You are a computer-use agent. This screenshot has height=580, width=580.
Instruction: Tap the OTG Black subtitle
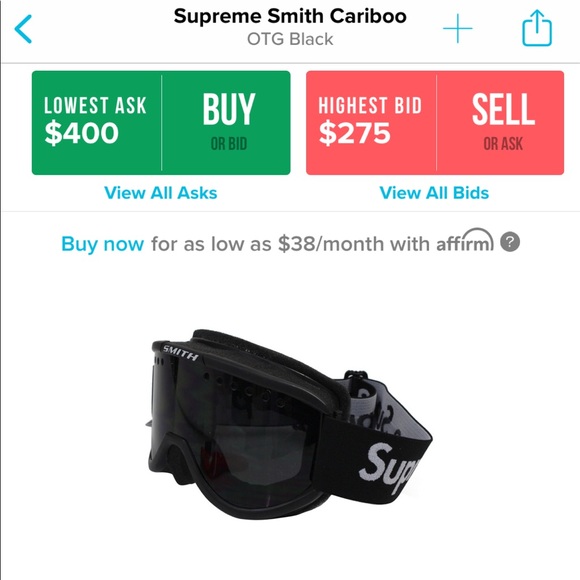pos(290,39)
